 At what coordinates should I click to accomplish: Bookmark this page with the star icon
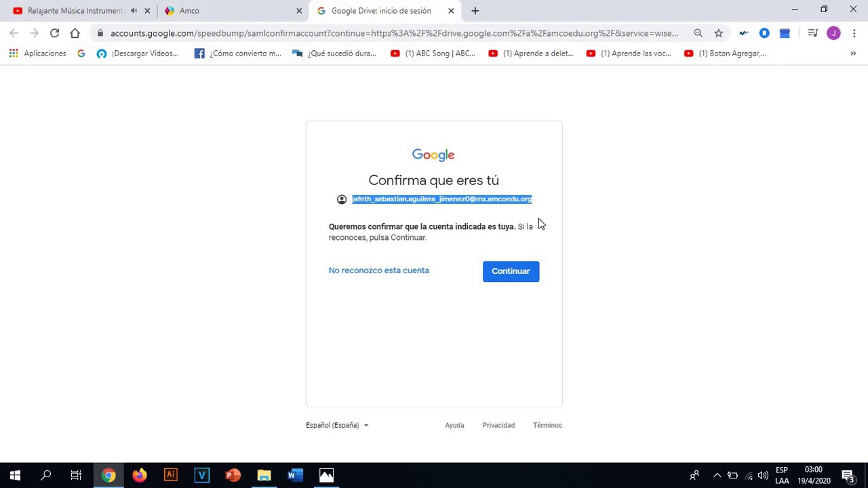(718, 33)
